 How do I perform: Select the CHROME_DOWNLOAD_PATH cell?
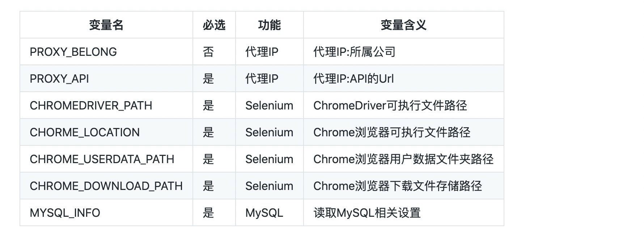pos(106,186)
